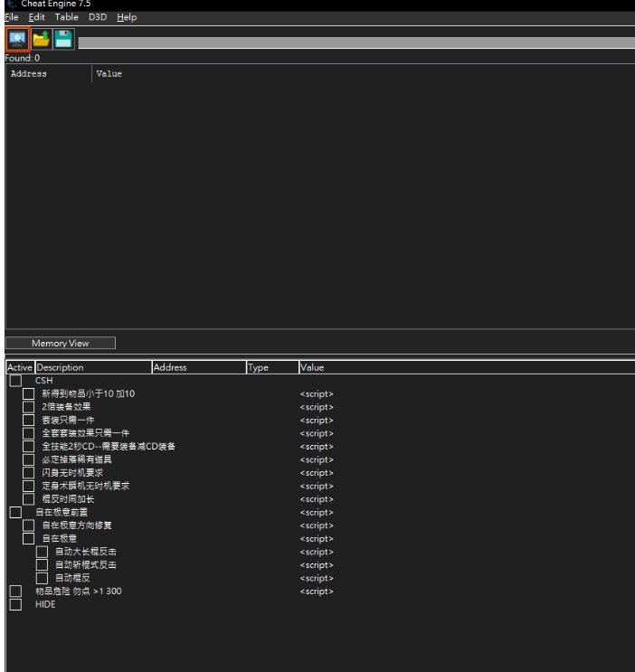Open the process selector computer icon
The height and width of the screenshot is (672, 635).
pyautogui.click(x=17, y=39)
